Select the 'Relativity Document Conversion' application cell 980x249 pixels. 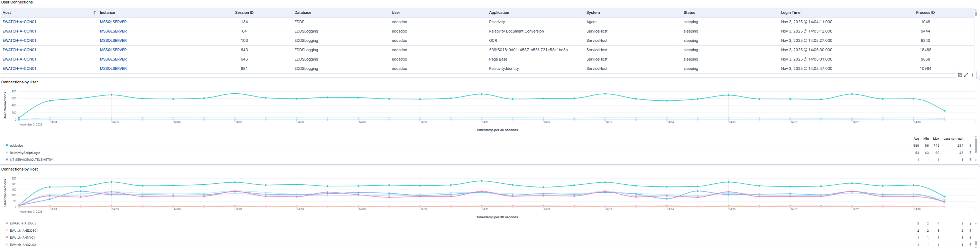coord(517,31)
